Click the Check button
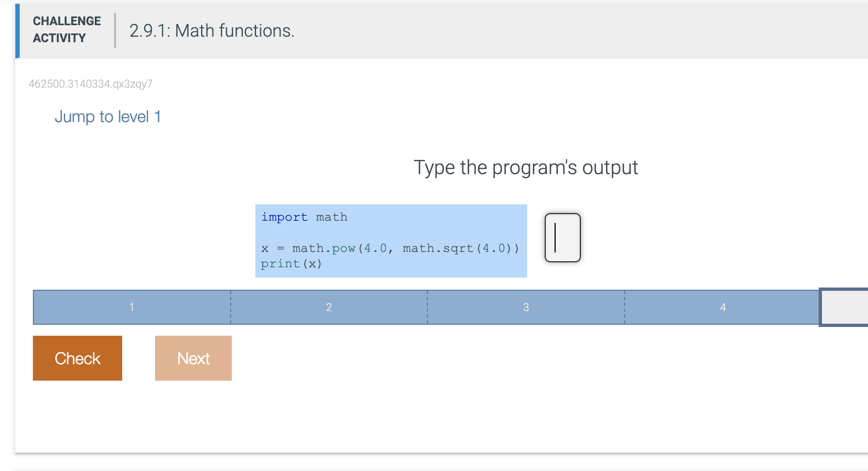The width and height of the screenshot is (868, 471). 77,358
